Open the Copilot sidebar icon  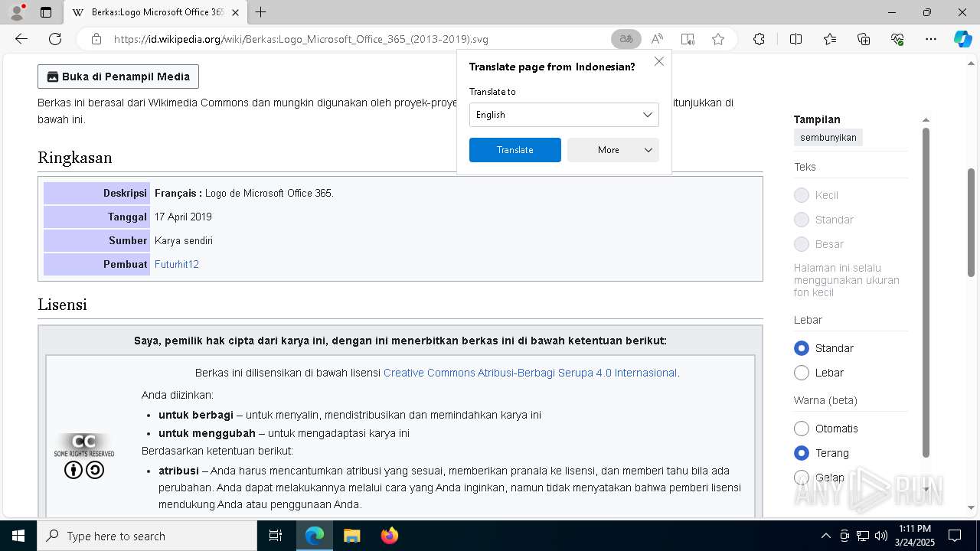(x=962, y=39)
